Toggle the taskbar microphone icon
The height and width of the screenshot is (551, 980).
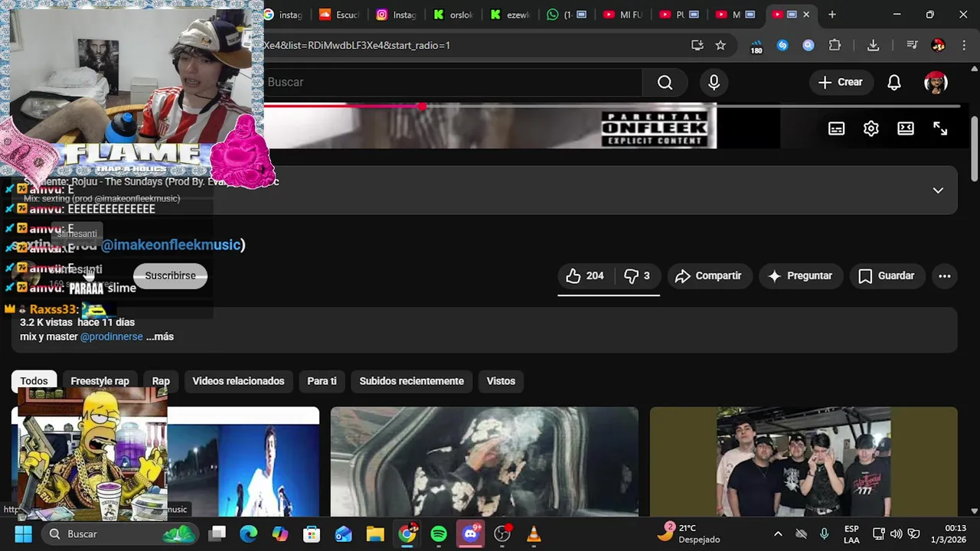click(824, 534)
